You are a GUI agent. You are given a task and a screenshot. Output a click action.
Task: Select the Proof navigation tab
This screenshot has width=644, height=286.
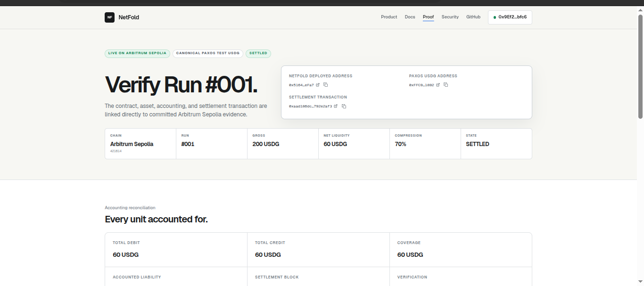tap(429, 17)
